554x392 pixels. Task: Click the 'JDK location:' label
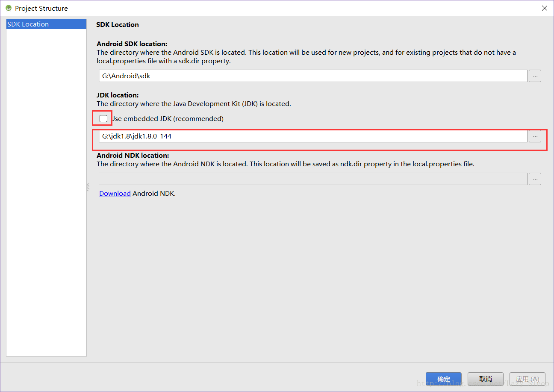click(x=118, y=95)
